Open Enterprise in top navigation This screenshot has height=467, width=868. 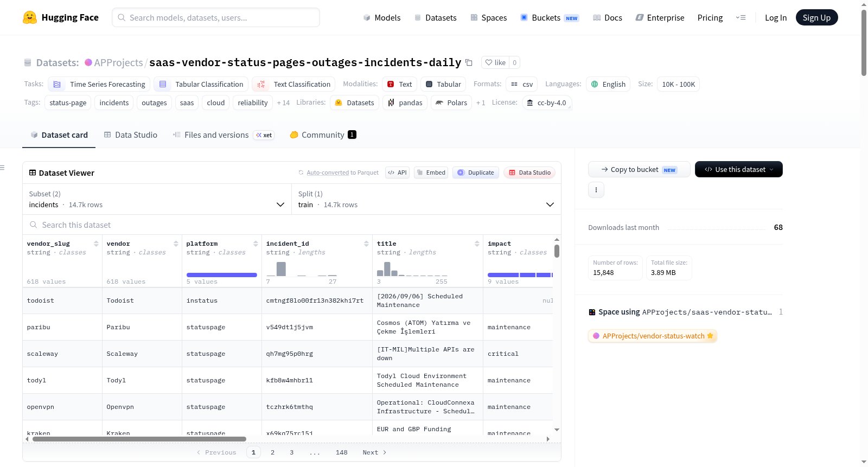660,17
